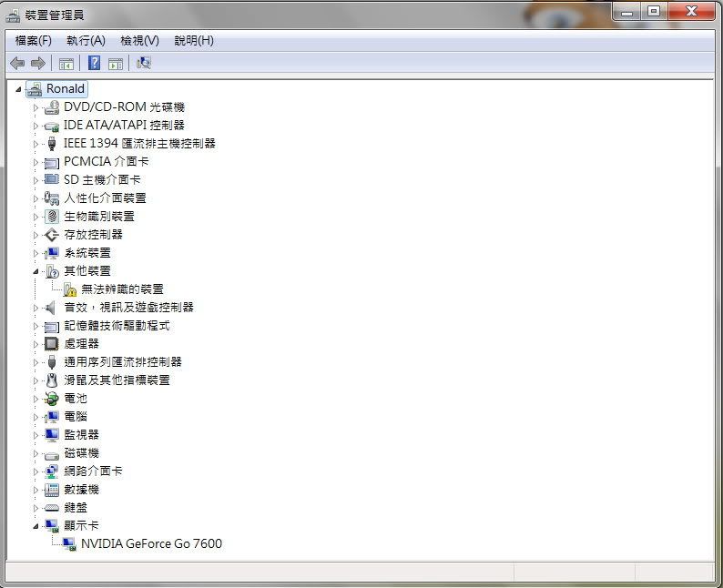Viewport: 723px width, 588px height.
Task: Click the 無法辨識的裝置 warning icon
Action: tap(69, 289)
